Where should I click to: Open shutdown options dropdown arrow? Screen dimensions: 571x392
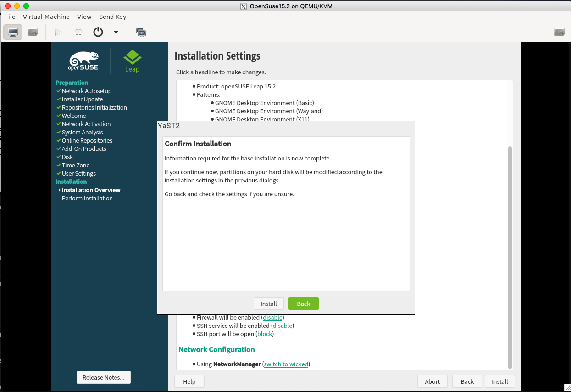[x=116, y=32]
